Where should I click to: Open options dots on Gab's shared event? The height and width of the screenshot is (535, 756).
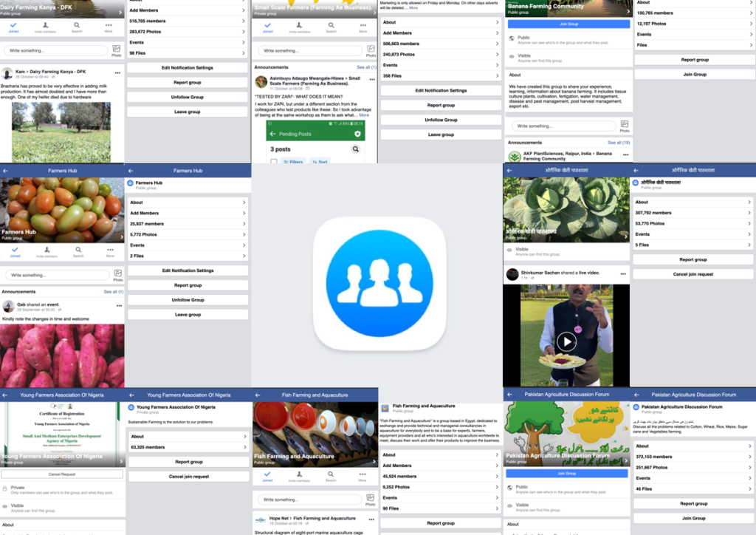click(119, 306)
